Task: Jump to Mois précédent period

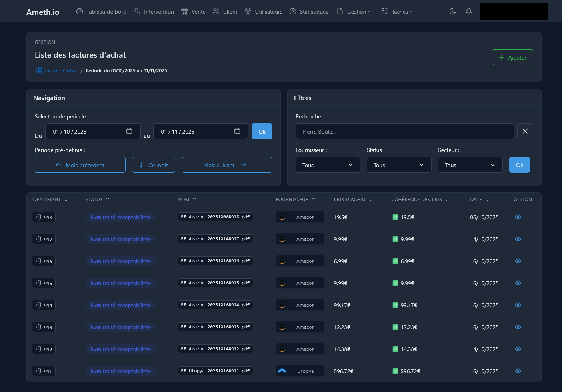Action: point(80,165)
